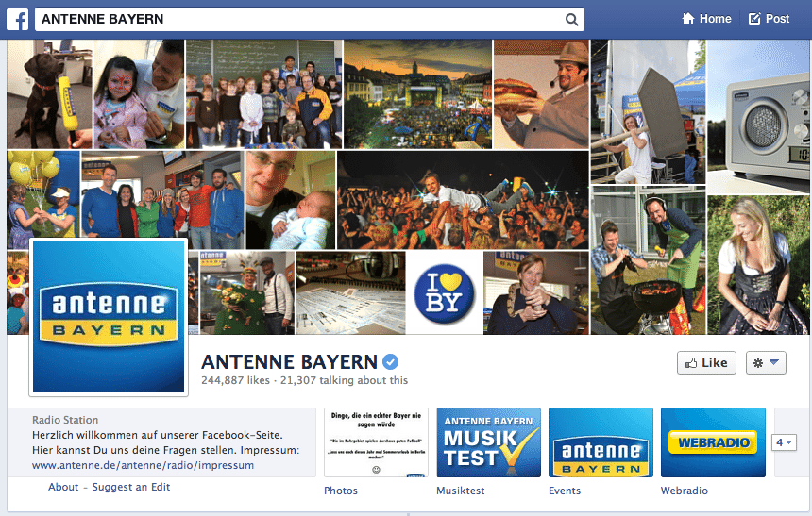Image resolution: width=812 pixels, height=516 pixels.
Task: Like the ANTENNE BAYERN page
Action: point(706,363)
